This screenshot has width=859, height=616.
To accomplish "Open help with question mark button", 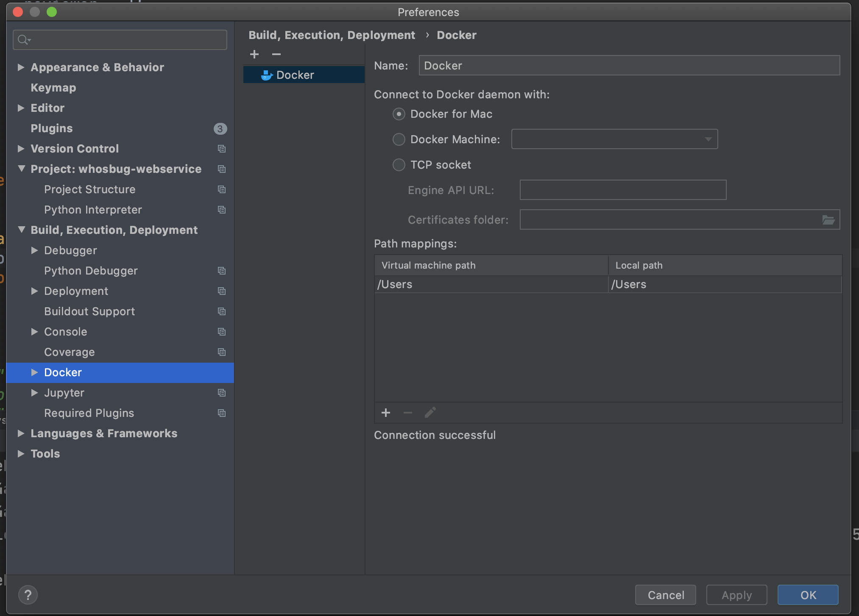I will click(x=28, y=595).
